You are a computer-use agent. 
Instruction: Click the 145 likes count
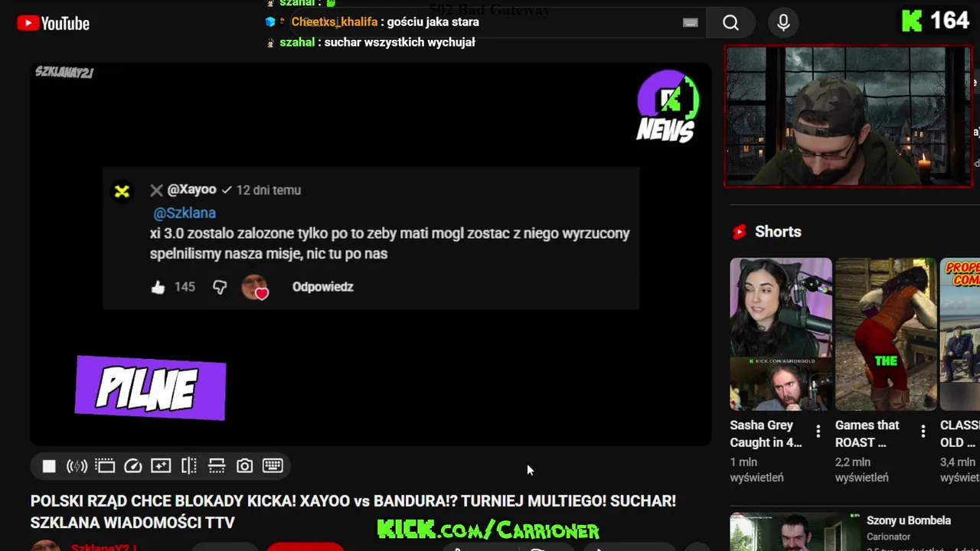185,287
